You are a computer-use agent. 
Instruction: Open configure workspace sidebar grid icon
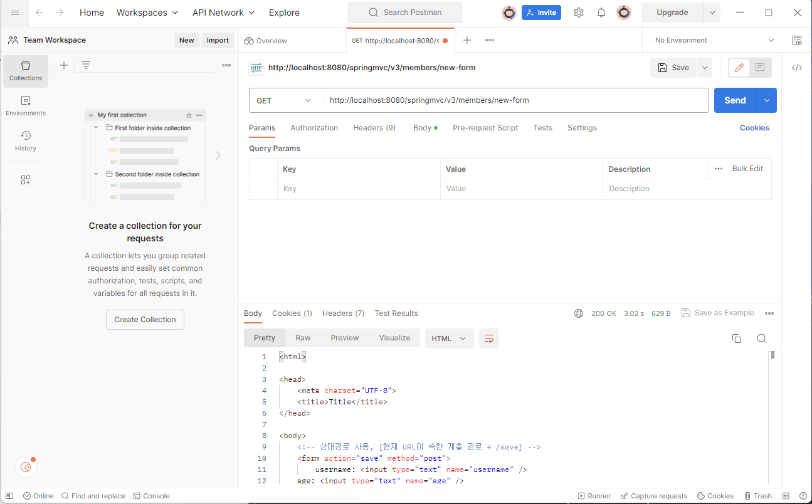tap(26, 180)
